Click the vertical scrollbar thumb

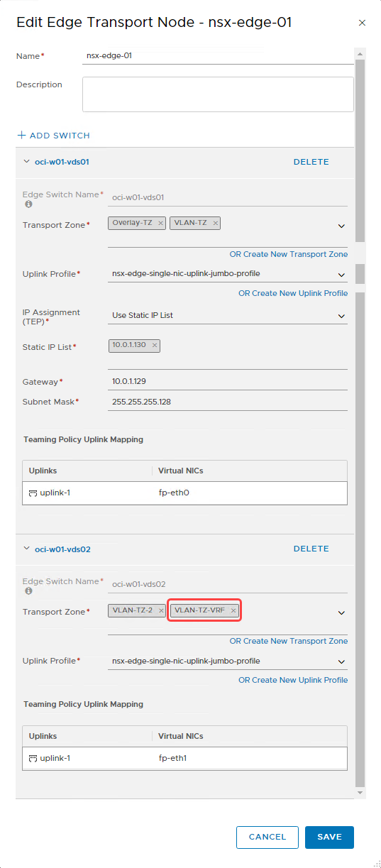(x=360, y=422)
